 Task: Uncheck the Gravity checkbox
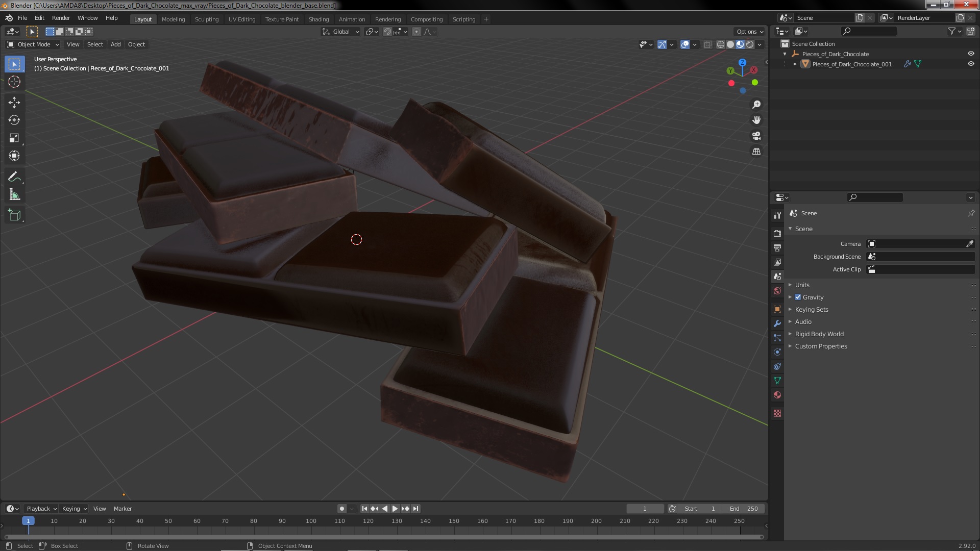pyautogui.click(x=798, y=297)
